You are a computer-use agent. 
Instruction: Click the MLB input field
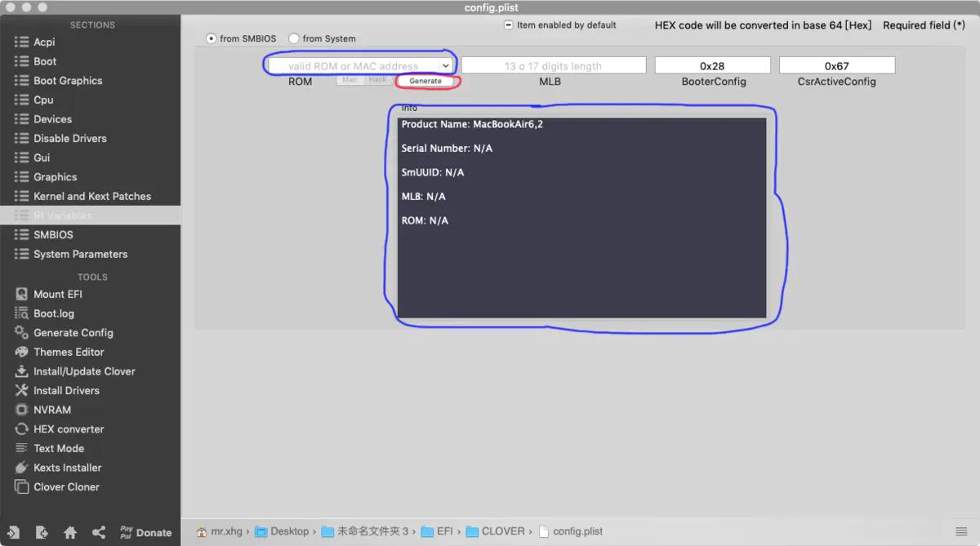point(553,65)
